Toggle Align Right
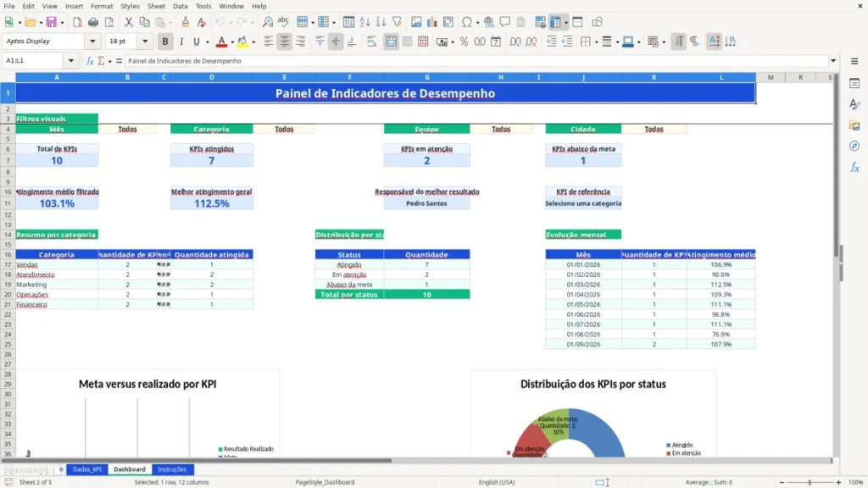This screenshot has width=868, height=488. point(301,42)
